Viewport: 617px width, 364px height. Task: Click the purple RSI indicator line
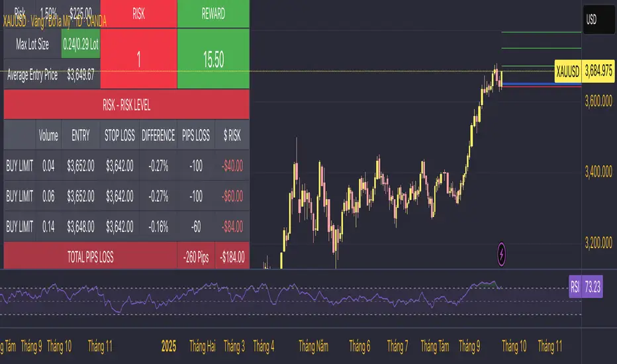tap(252, 296)
